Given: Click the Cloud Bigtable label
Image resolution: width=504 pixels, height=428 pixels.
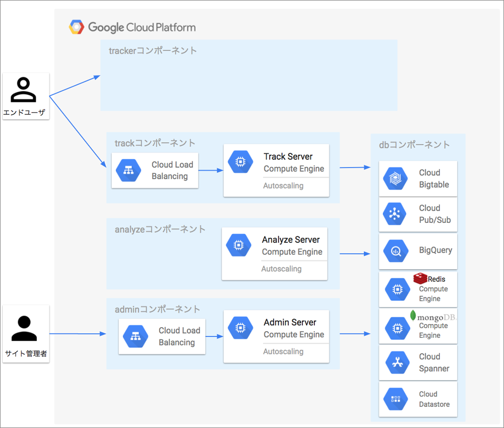Looking at the screenshot, I should click(434, 178).
